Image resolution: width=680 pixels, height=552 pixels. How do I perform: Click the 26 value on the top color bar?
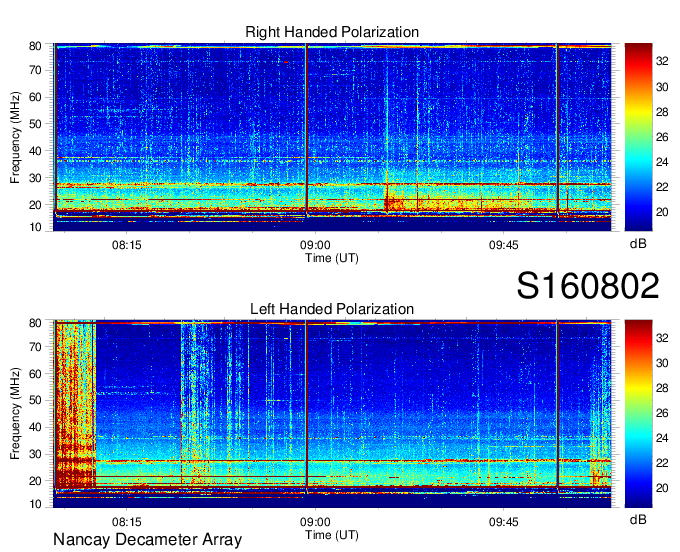tap(662, 137)
